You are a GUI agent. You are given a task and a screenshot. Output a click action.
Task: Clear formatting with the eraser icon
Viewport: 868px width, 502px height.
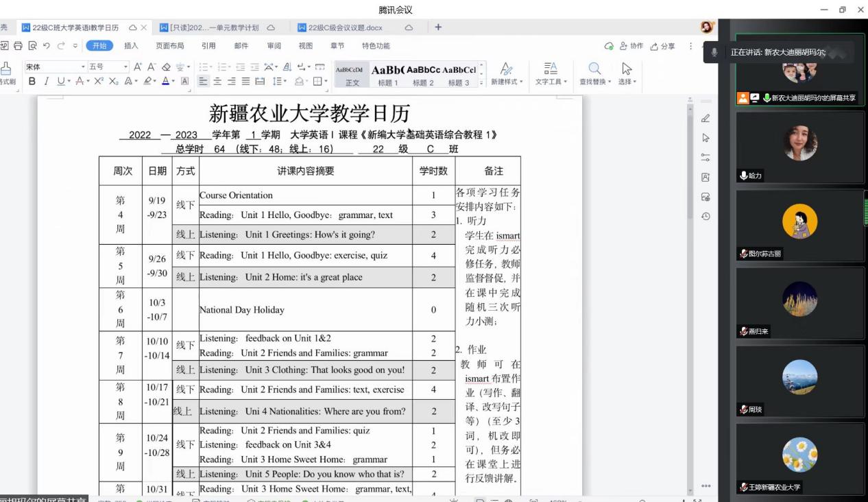pyautogui.click(x=166, y=67)
